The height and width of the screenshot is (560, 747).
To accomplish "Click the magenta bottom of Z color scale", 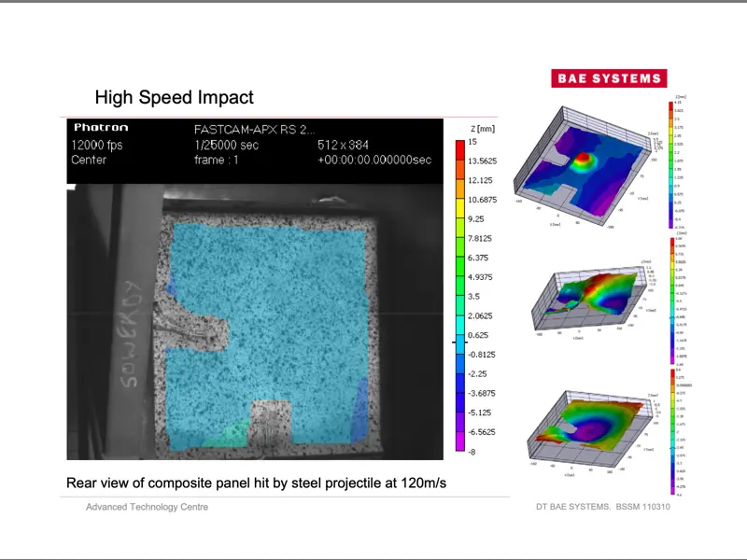I will tap(459, 441).
